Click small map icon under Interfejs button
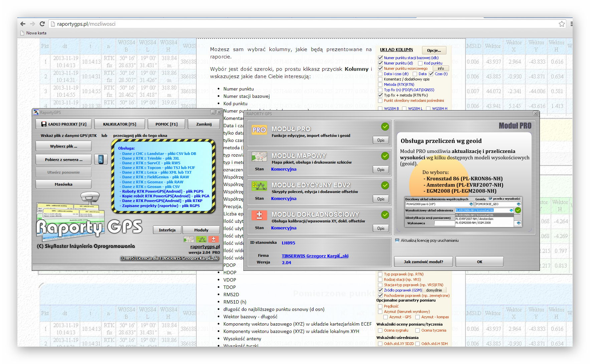The image size is (590, 364). coord(189,239)
